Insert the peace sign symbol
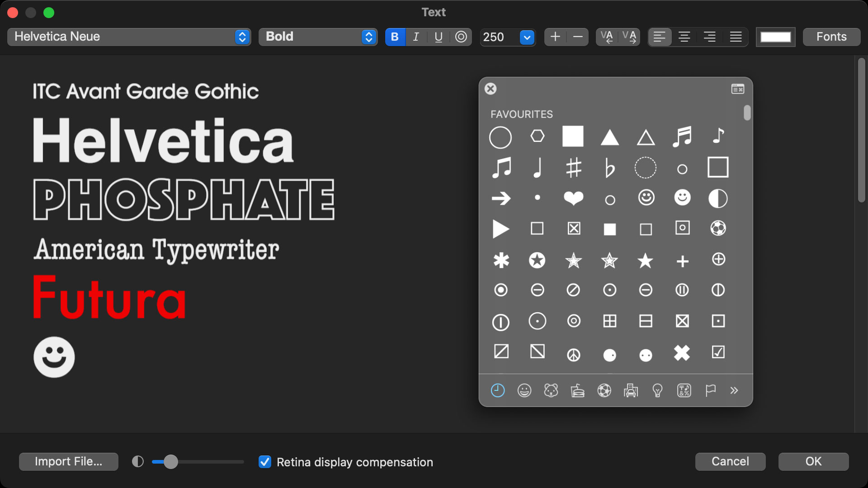 [x=574, y=356]
